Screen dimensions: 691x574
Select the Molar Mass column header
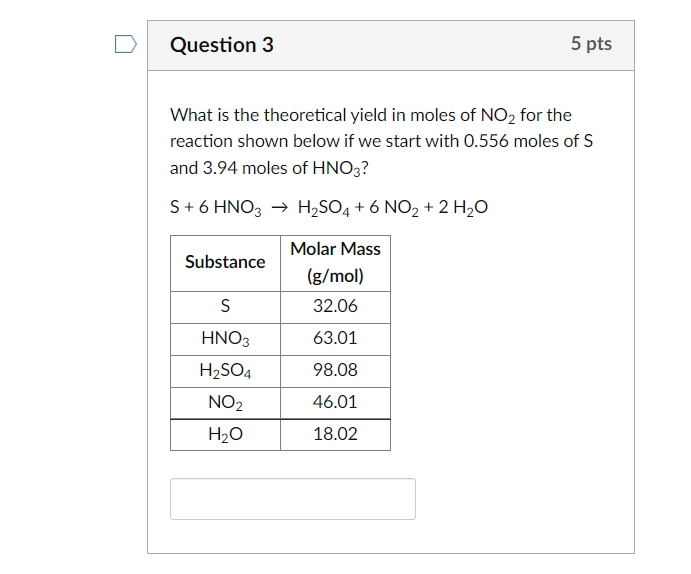(x=335, y=262)
